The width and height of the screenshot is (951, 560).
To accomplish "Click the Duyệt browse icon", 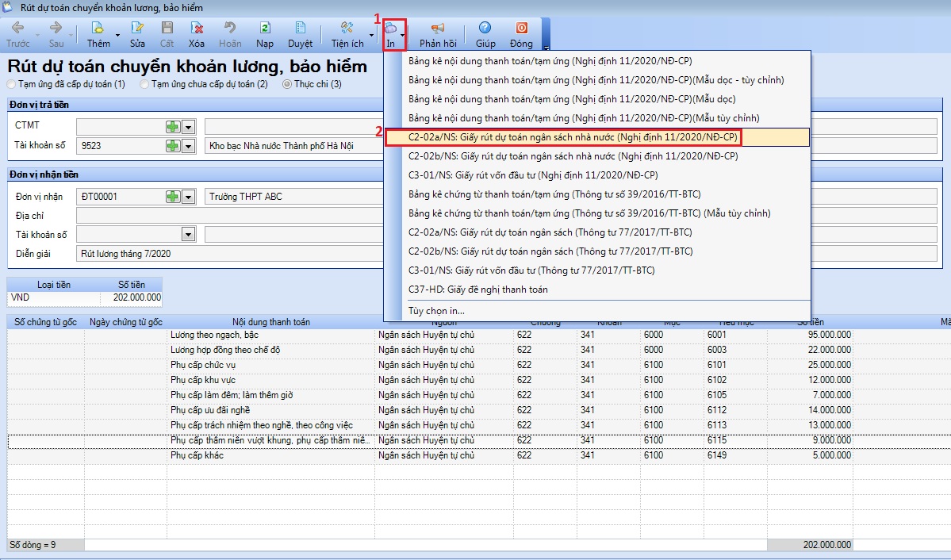I will [301, 27].
